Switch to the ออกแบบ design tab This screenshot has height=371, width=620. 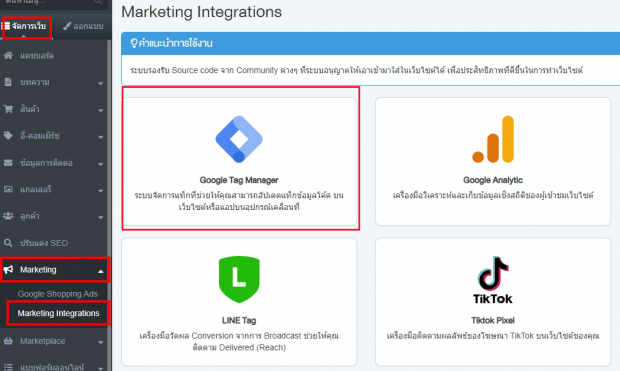pos(83,26)
